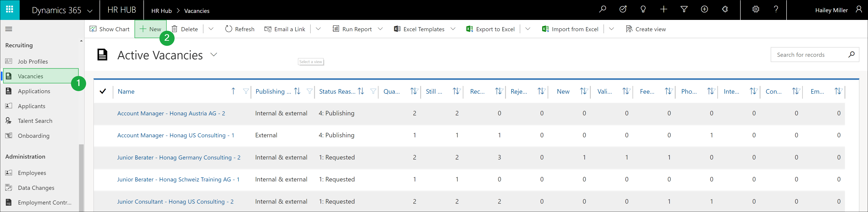Click the Import from Excel button
This screenshot has width=868, height=212.
tap(570, 29)
